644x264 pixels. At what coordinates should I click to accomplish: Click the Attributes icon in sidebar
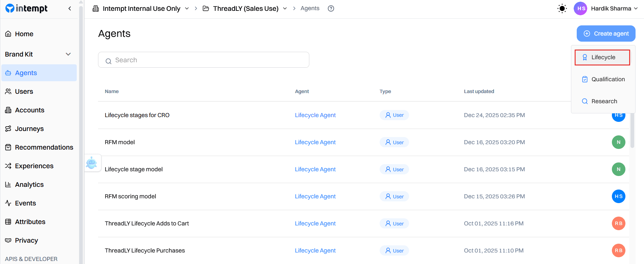[8, 222]
